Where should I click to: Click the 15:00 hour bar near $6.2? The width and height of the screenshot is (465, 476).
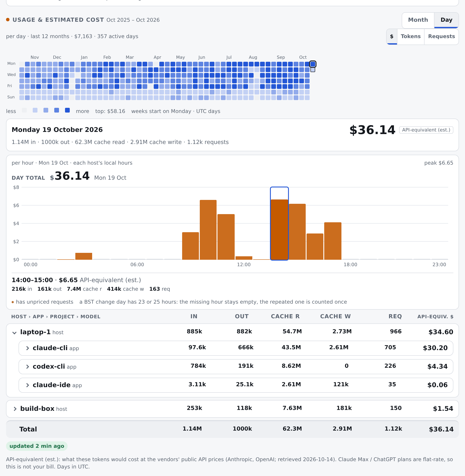pos(297,232)
